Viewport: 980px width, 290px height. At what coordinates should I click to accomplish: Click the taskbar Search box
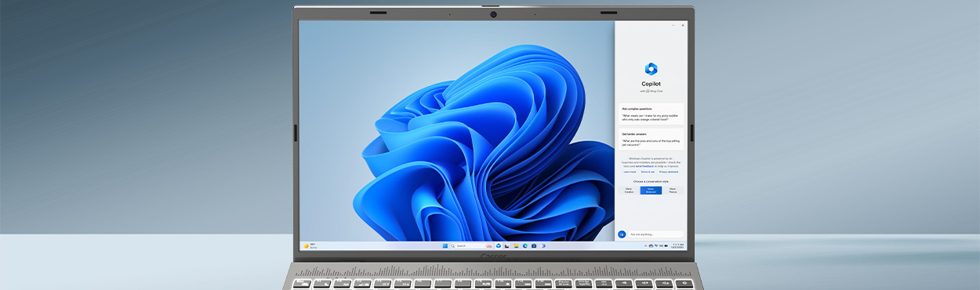[471, 246]
